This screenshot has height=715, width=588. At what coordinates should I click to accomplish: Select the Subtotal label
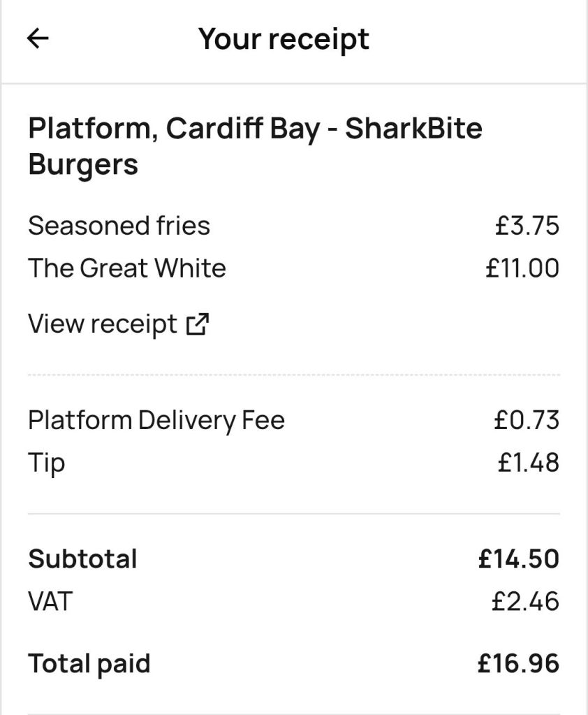(x=82, y=559)
